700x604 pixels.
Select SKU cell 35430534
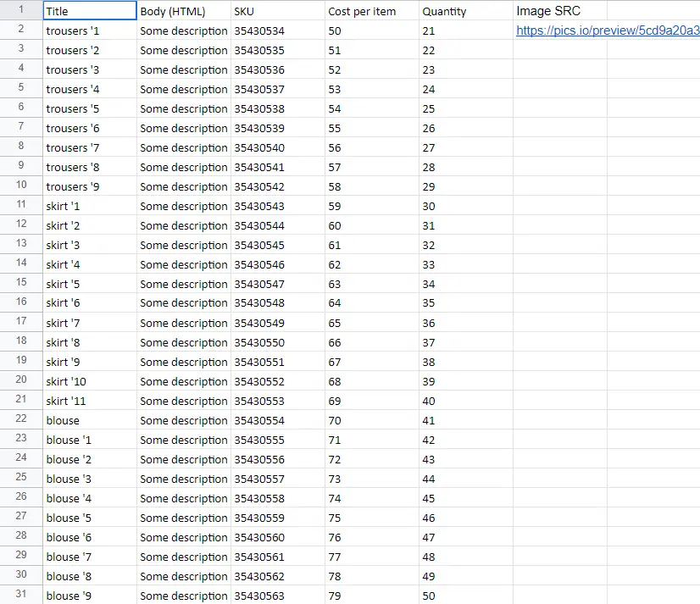point(278,30)
